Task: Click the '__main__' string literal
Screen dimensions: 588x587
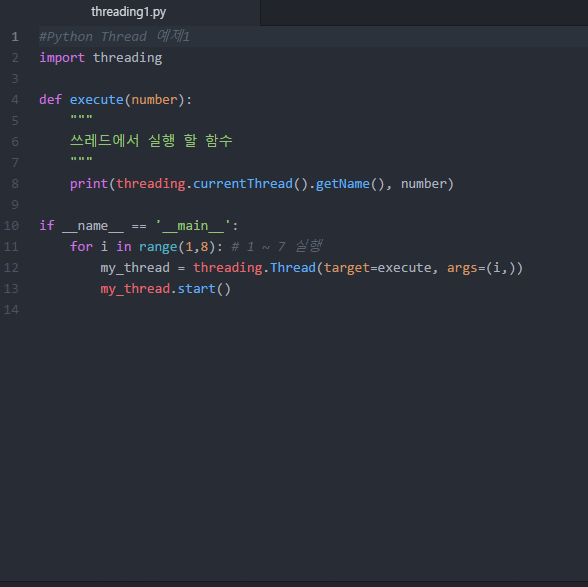Action: pos(193,226)
